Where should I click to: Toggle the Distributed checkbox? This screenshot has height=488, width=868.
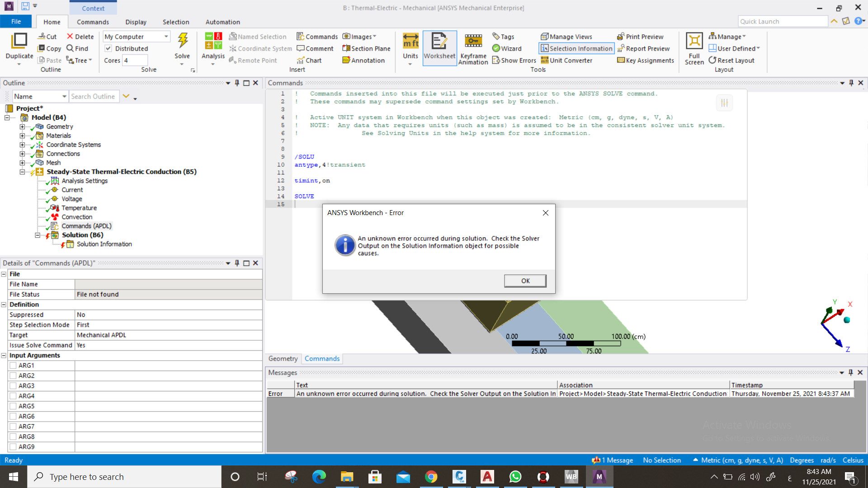point(108,48)
